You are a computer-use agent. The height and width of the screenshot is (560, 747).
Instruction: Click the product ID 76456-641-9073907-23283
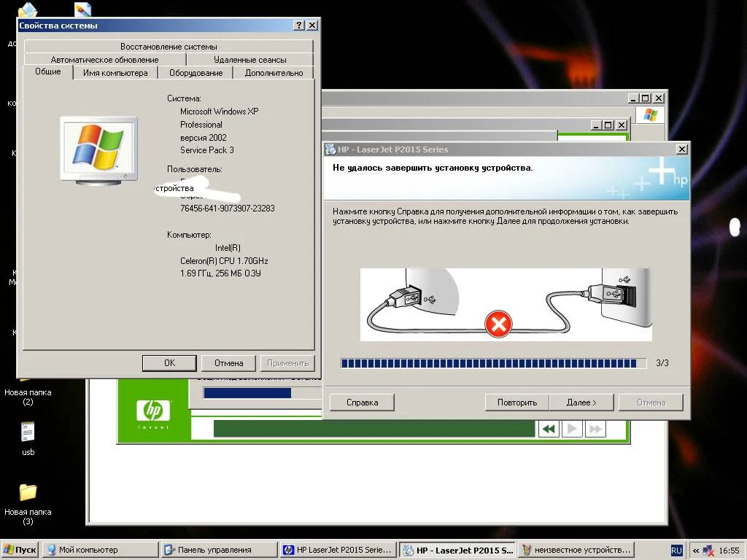click(x=228, y=208)
